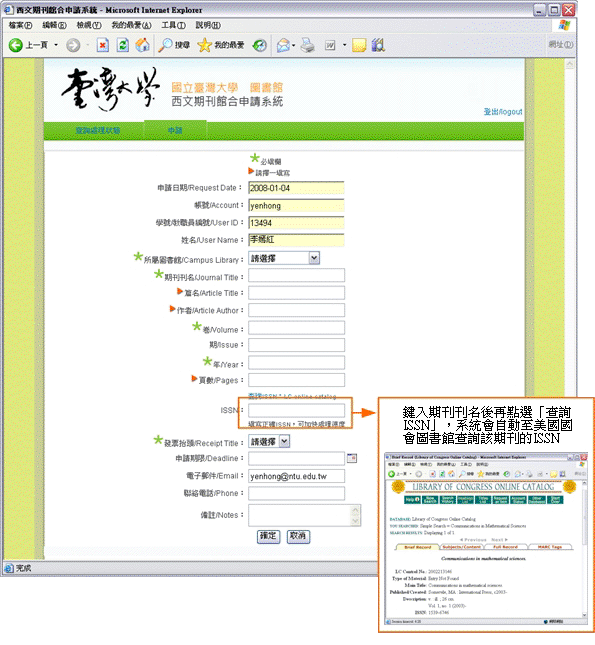Open the 工具(T) menu
The image size is (595, 645).
173,25
